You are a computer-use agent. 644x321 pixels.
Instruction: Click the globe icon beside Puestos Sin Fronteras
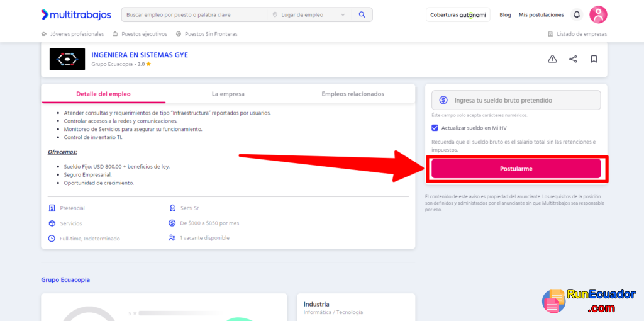coord(179,34)
